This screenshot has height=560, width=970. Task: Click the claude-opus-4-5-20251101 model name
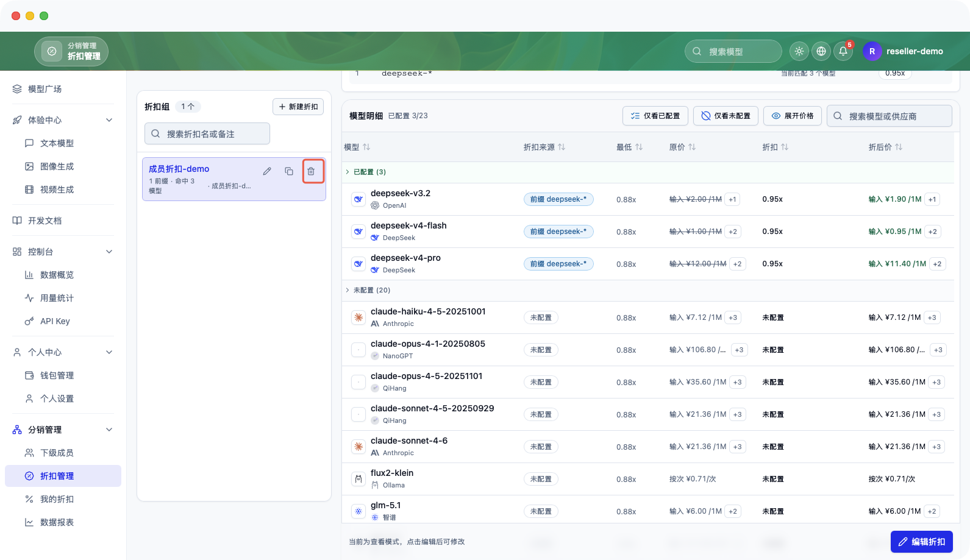pos(427,376)
